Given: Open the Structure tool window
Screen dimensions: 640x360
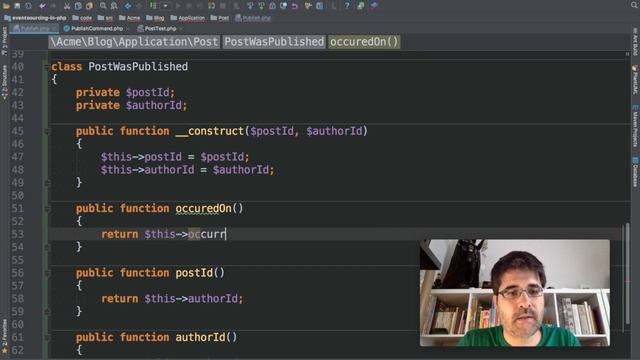Looking at the screenshot, I should point(4,82).
